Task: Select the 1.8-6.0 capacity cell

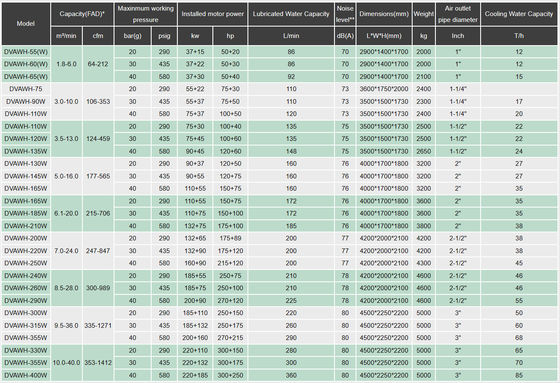Action: pos(66,64)
